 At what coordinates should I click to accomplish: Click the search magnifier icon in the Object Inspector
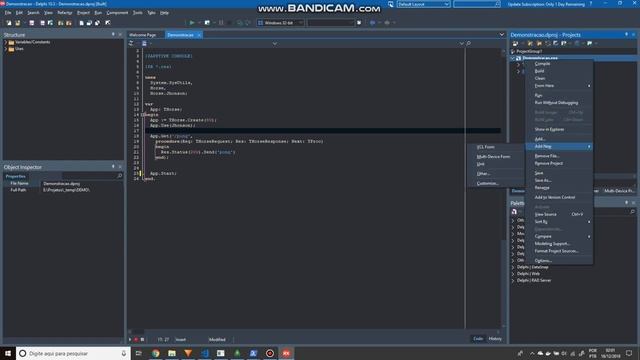pos(120,176)
